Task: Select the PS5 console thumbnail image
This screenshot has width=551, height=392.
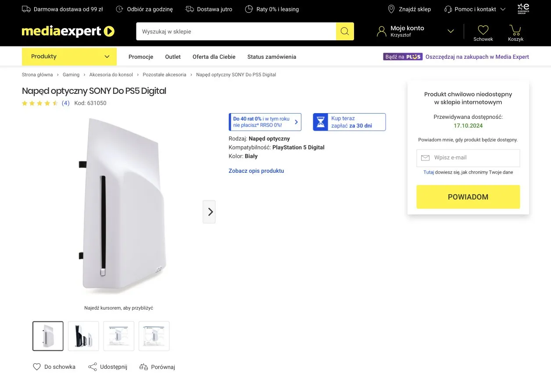Action: pos(83,336)
